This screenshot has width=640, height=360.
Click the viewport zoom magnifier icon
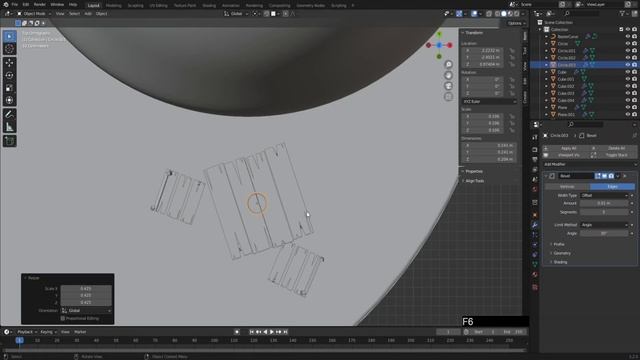point(448,64)
